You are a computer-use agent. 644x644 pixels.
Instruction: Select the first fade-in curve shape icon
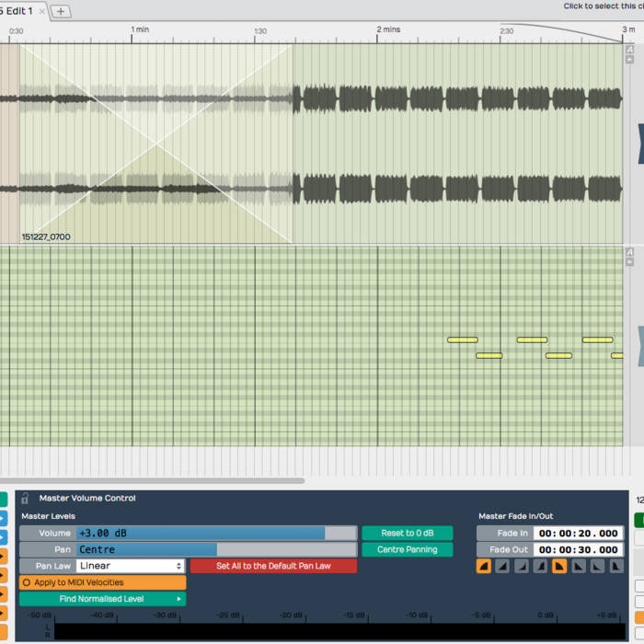[x=484, y=567]
